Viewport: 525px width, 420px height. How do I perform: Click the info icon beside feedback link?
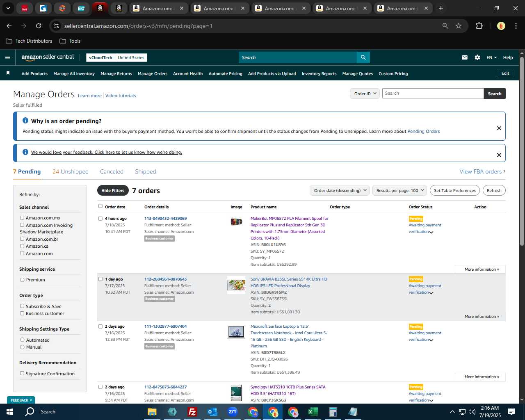pyautogui.click(x=25, y=152)
